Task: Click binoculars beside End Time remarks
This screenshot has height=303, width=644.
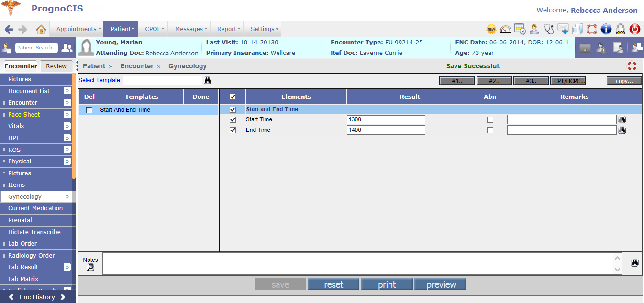Action: click(622, 130)
